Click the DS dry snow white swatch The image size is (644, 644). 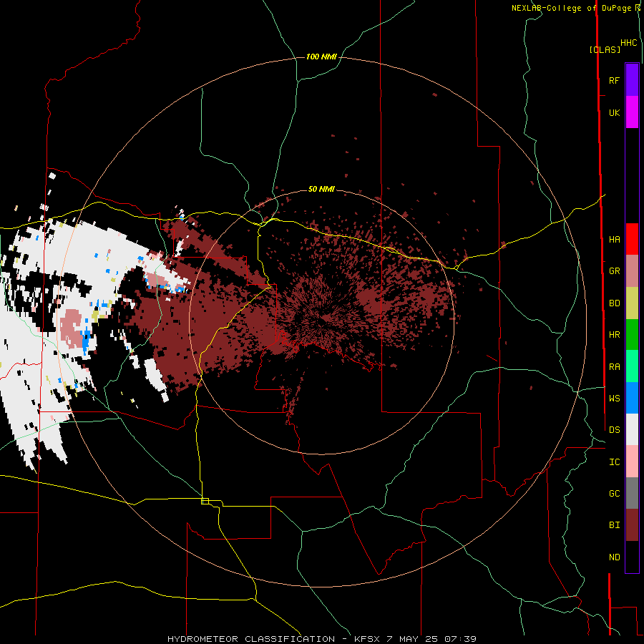(x=632, y=429)
